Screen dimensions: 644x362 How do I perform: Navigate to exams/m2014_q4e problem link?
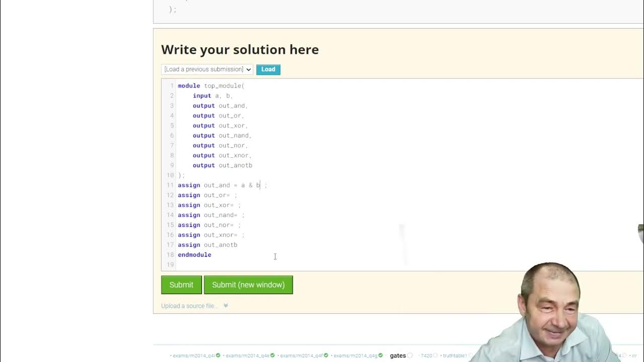click(x=247, y=355)
